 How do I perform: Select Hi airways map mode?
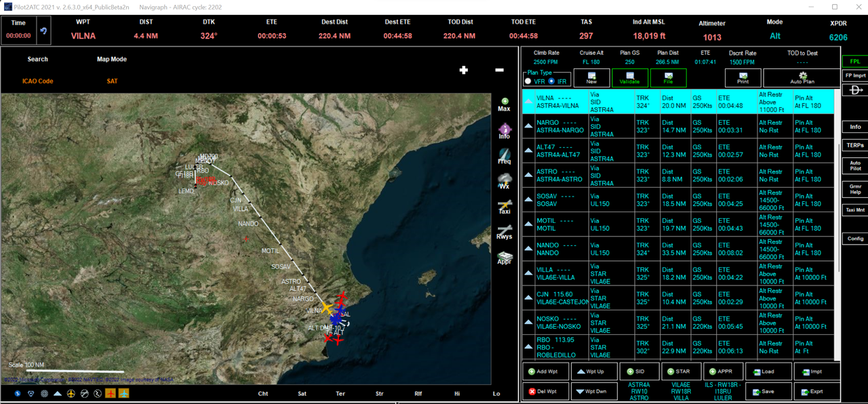click(457, 393)
